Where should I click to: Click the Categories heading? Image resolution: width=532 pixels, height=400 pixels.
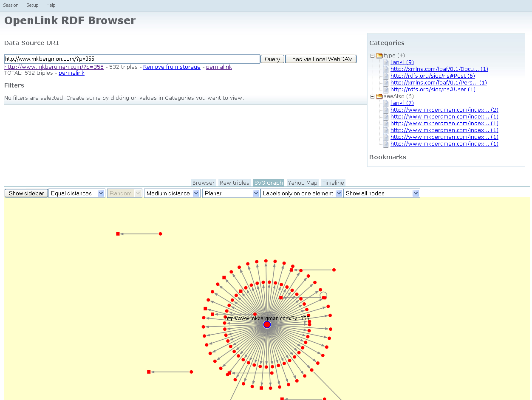[387, 43]
